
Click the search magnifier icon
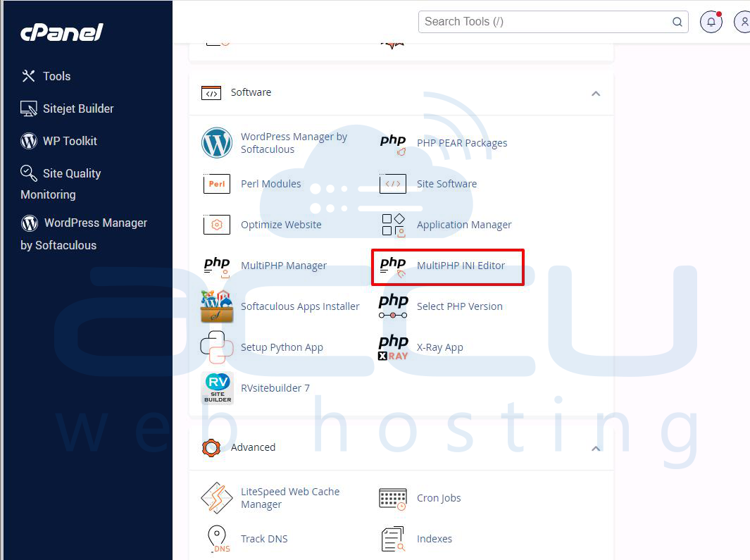[x=677, y=22]
